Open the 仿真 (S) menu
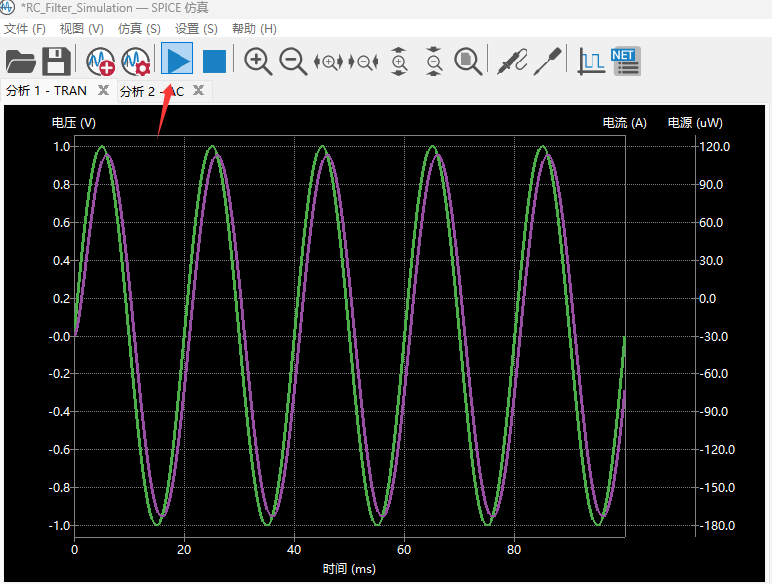Viewport: 772px width, 584px height. click(139, 29)
